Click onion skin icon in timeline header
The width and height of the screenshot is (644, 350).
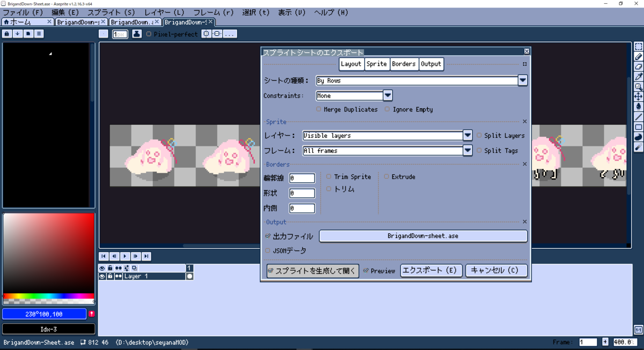[135, 268]
